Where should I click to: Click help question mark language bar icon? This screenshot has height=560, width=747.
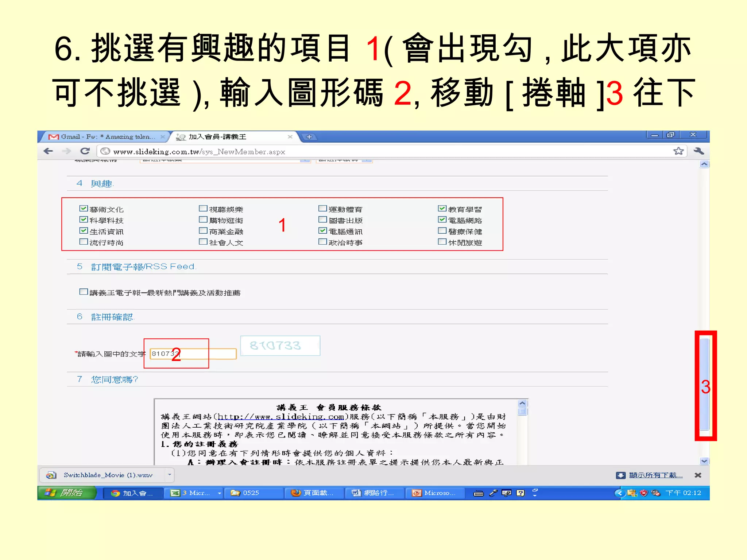click(520, 493)
